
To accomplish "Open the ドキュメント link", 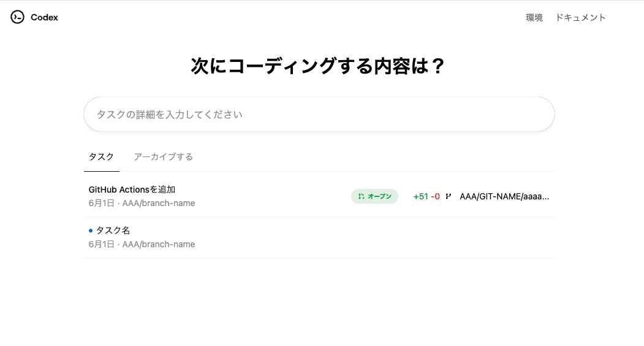I will click(x=580, y=18).
